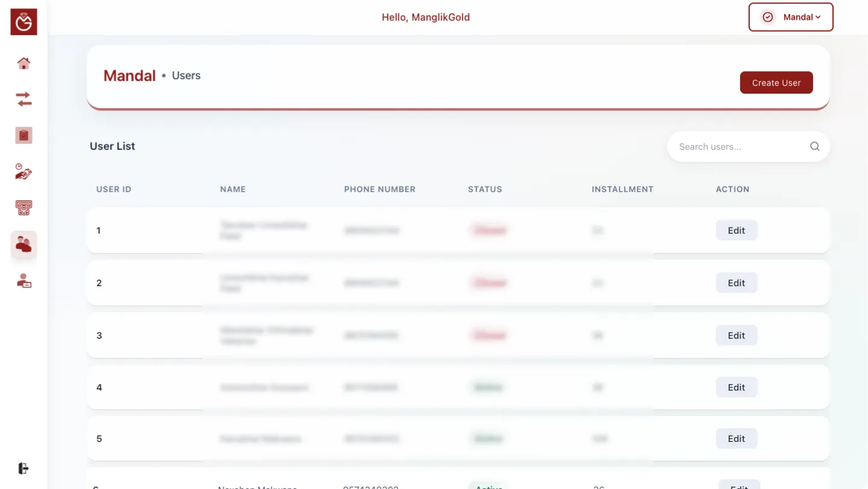Click Edit for user ID 2
This screenshot has height=489, width=868.
click(736, 283)
